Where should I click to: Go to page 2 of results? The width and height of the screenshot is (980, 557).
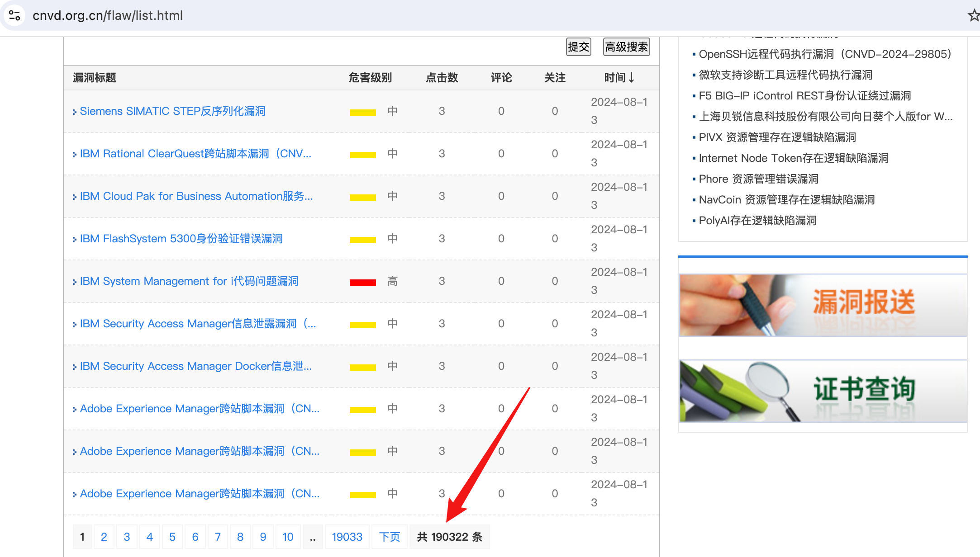click(104, 537)
